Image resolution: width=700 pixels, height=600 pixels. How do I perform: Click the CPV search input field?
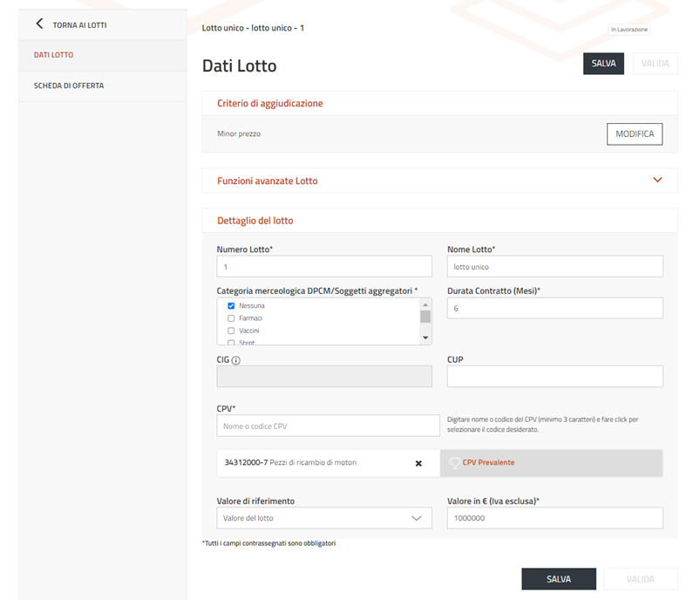(x=328, y=426)
